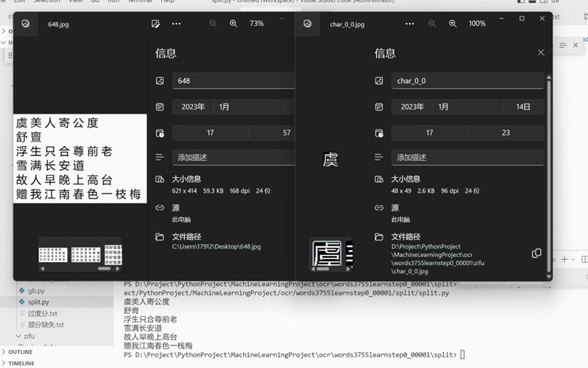588x368 pixels.
Task: Click the minute field 57 for 648
Action: 272,133
